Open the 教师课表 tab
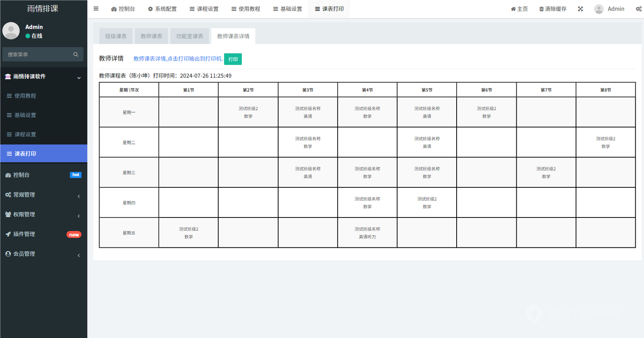Image resolution: width=644 pixels, height=338 pixels. pyautogui.click(x=151, y=36)
